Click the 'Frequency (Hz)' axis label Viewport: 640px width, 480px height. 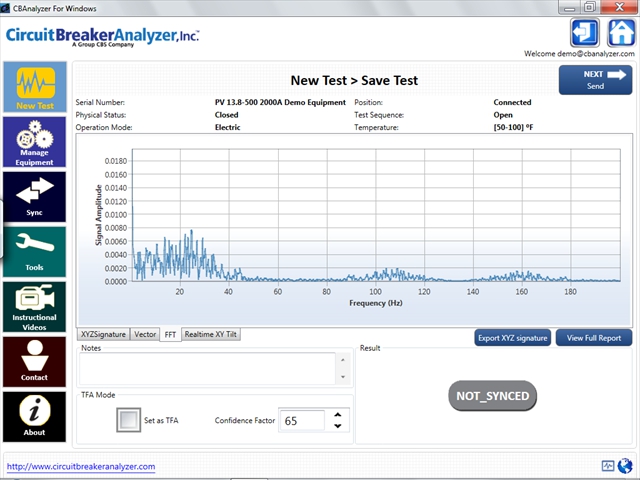click(x=376, y=303)
